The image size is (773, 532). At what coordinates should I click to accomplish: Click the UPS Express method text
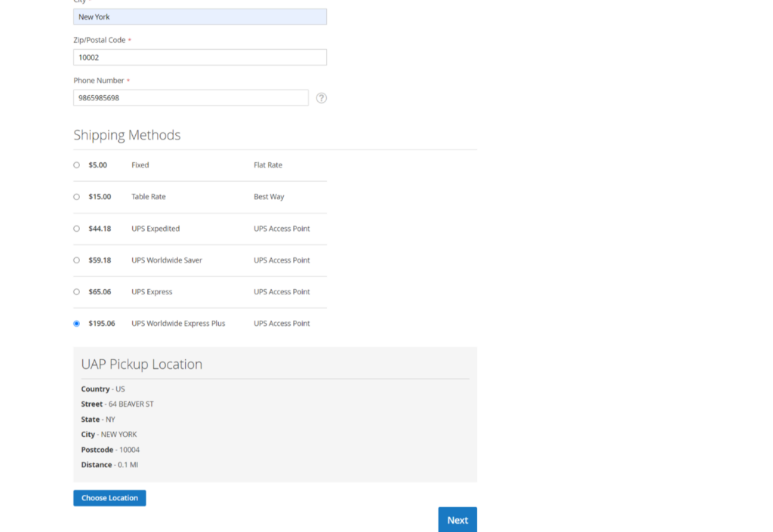(x=152, y=291)
